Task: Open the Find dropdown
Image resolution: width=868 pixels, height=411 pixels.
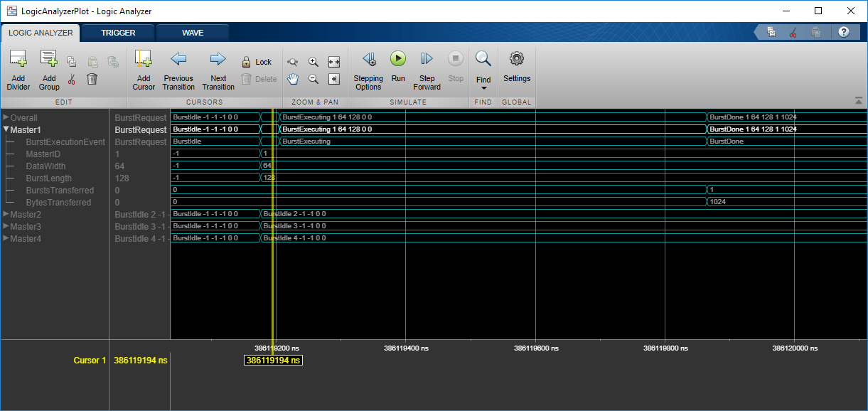Action: 483,87
